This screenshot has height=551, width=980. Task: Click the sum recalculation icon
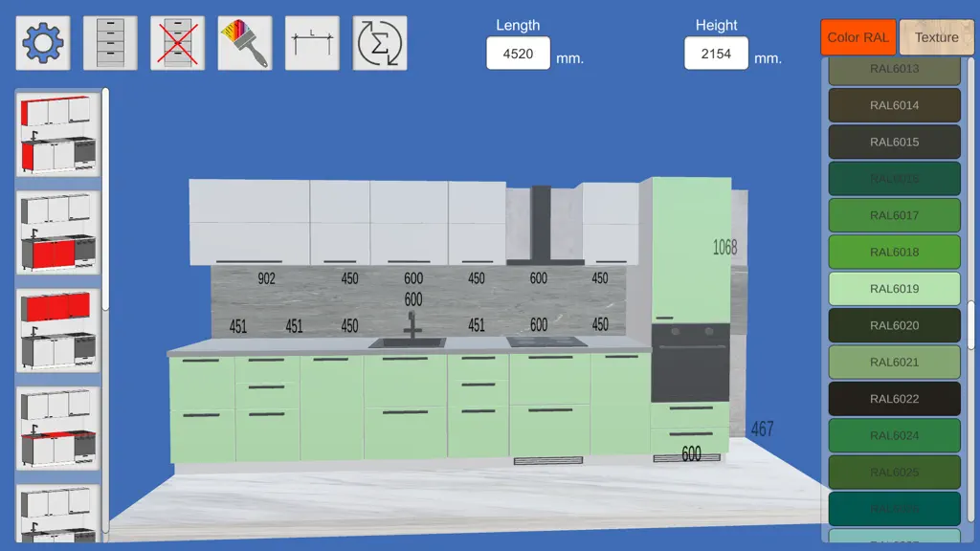coord(380,43)
